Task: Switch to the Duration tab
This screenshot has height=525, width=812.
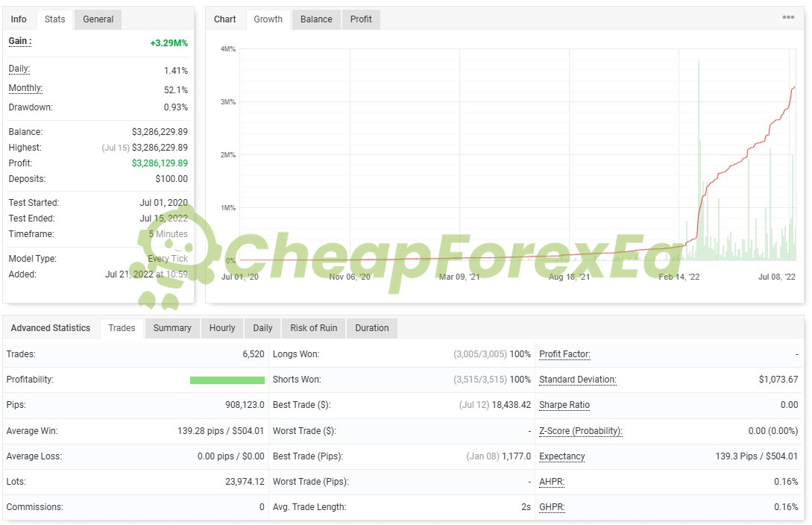Action: [371, 327]
